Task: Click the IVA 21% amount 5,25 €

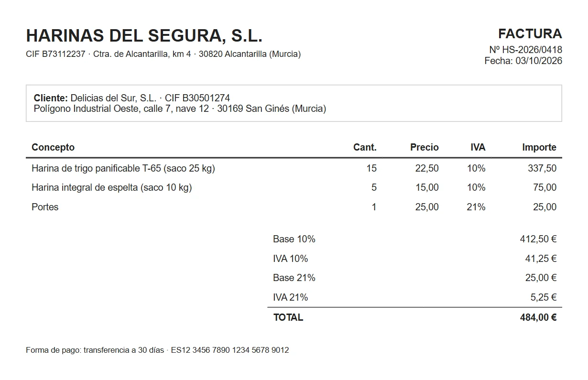Action: pos(544,297)
